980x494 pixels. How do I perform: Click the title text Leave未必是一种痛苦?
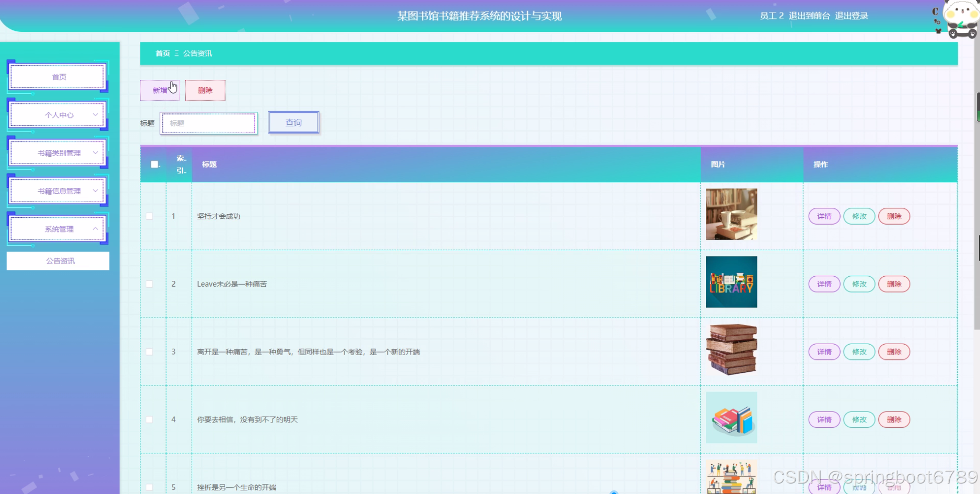232,284
